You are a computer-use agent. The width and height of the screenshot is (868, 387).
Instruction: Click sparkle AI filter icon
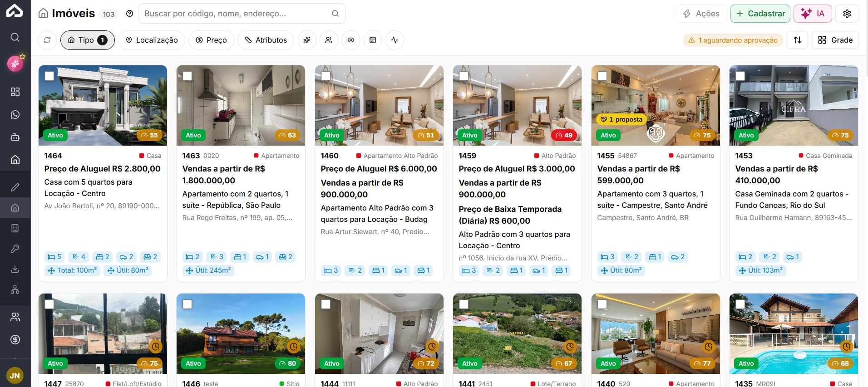click(307, 40)
